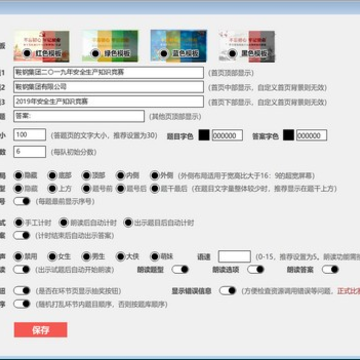This screenshot has height=360, width=360.
Task: Click the red 保存 button
Action: tap(41, 330)
